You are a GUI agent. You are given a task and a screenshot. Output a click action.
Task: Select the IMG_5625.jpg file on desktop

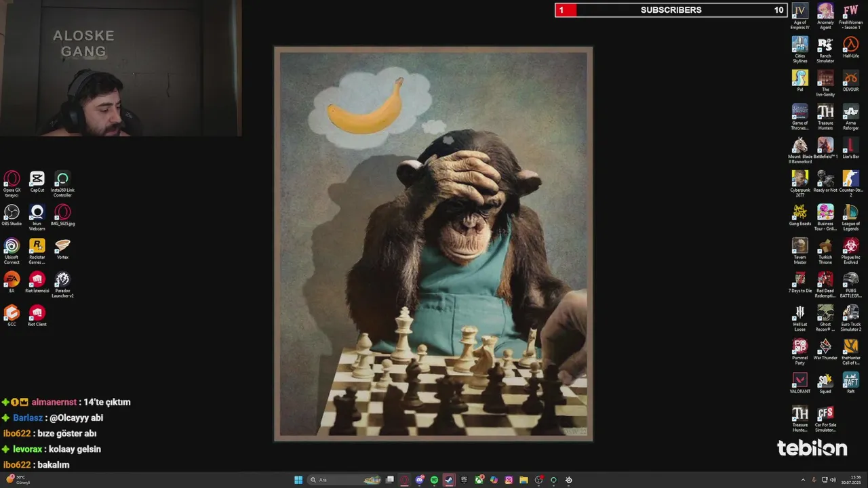(62, 216)
